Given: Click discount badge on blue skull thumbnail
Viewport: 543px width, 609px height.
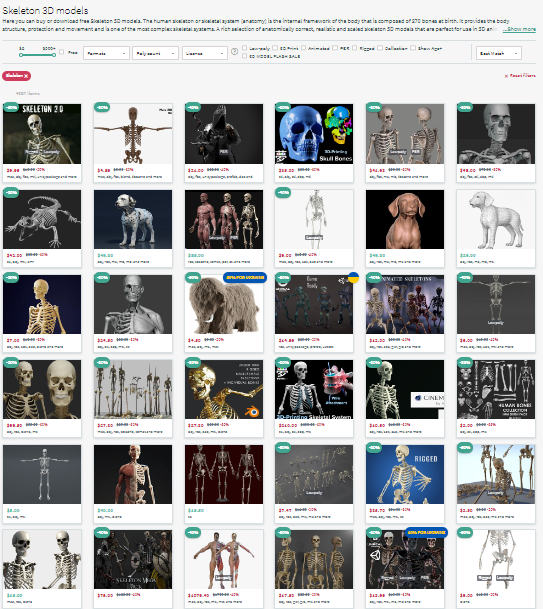Looking at the screenshot, I should [283, 108].
